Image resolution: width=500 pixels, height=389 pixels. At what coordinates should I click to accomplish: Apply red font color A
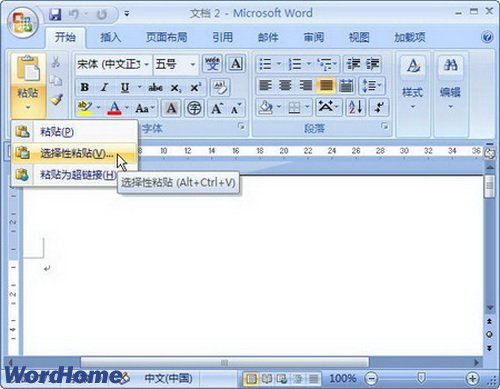pos(114,108)
